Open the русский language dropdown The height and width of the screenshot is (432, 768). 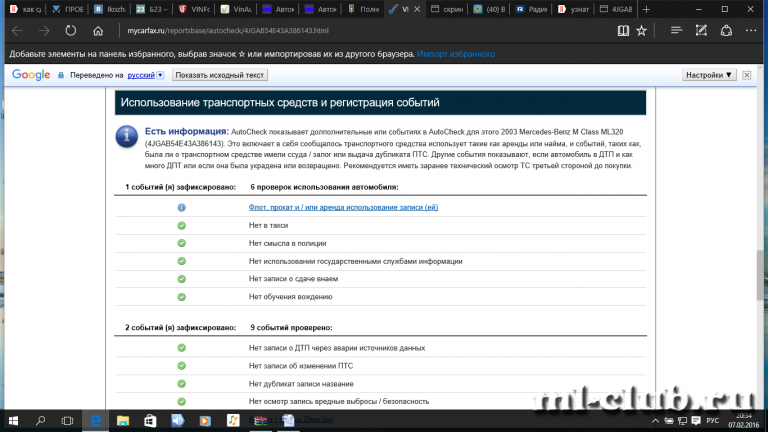[x=145, y=75]
